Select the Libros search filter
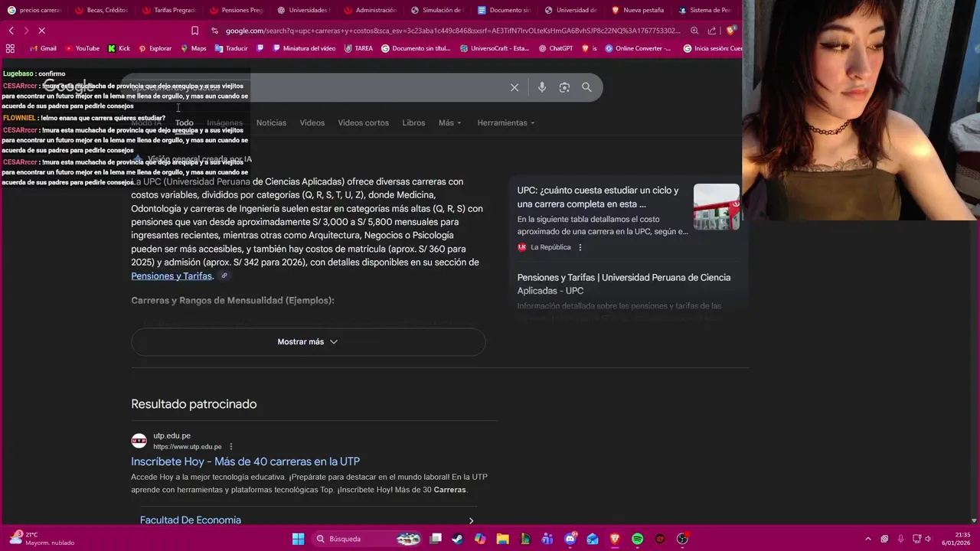The height and width of the screenshot is (551, 980). click(x=413, y=122)
